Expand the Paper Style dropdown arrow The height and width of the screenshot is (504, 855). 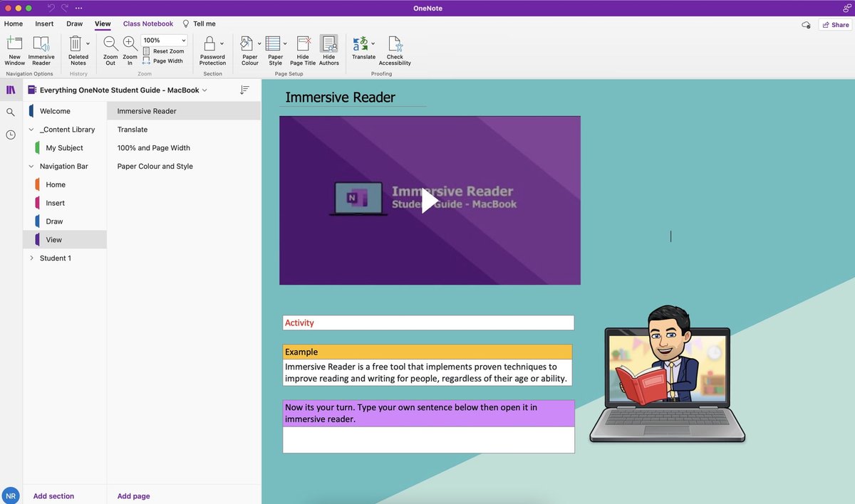click(284, 44)
